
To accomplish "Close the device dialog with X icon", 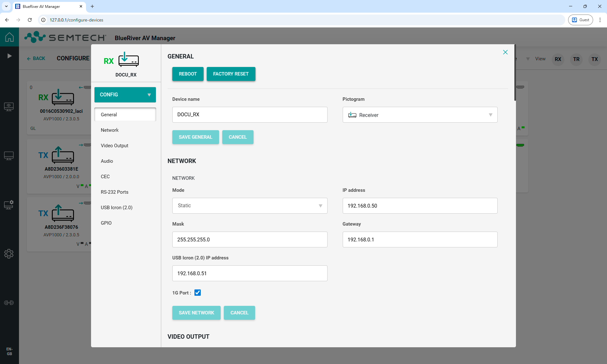I will (x=505, y=52).
